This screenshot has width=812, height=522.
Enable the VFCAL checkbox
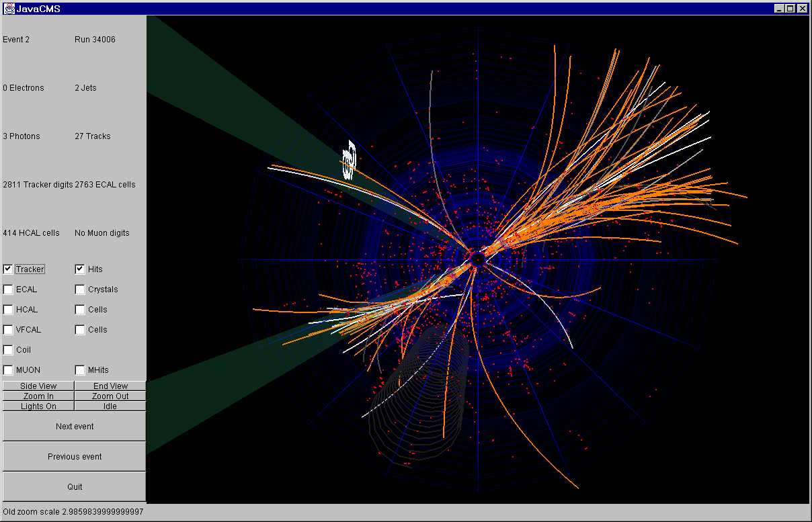[x=8, y=330]
